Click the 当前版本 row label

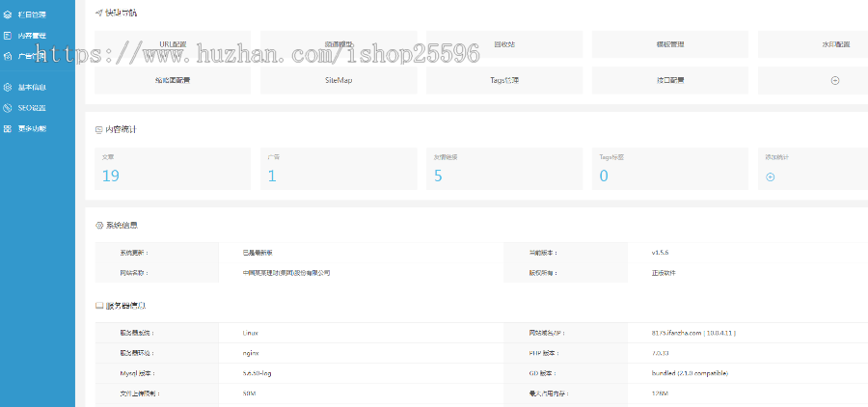click(542, 253)
